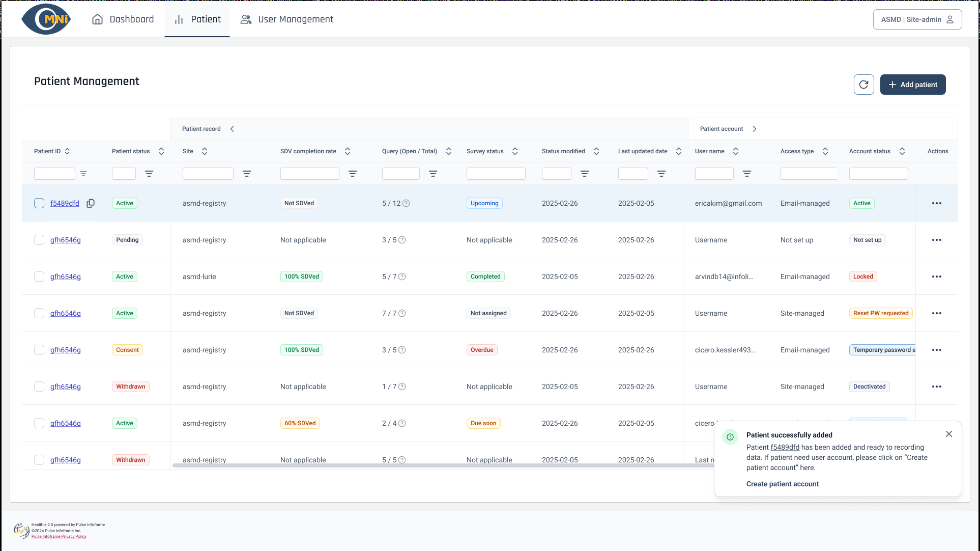Open f5489dfd link in the notification
This screenshot has width=980, height=551.
[x=785, y=447]
